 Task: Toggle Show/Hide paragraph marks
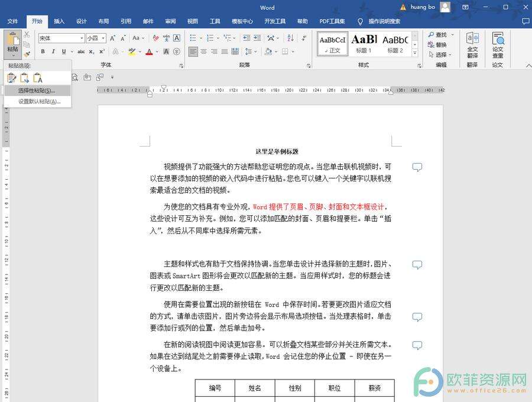coord(304,38)
